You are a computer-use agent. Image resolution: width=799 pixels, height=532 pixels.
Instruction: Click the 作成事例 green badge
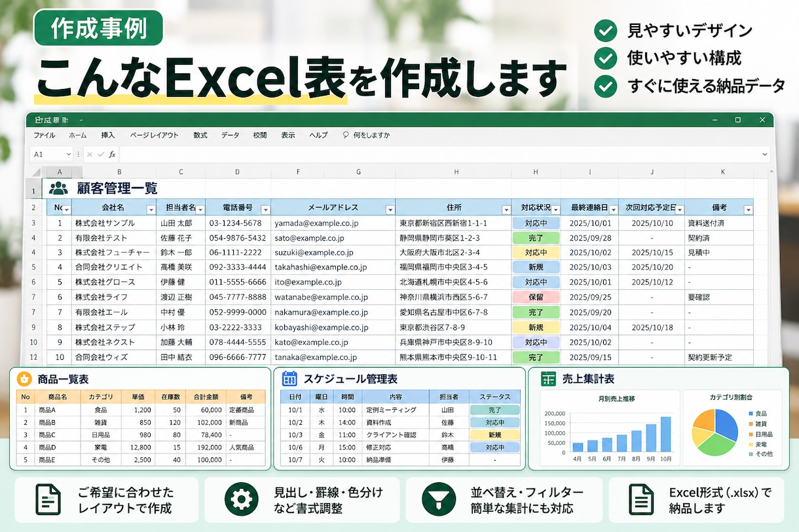[98, 29]
